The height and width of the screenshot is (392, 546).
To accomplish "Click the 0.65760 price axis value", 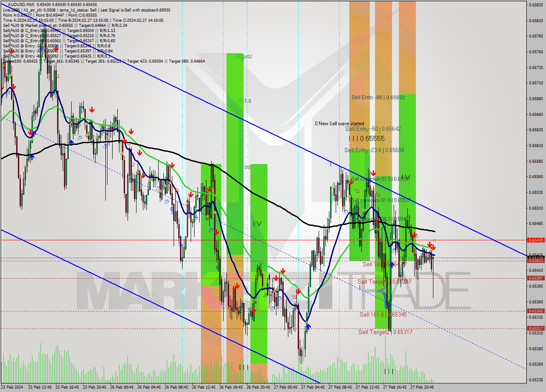I will [x=536, y=52].
